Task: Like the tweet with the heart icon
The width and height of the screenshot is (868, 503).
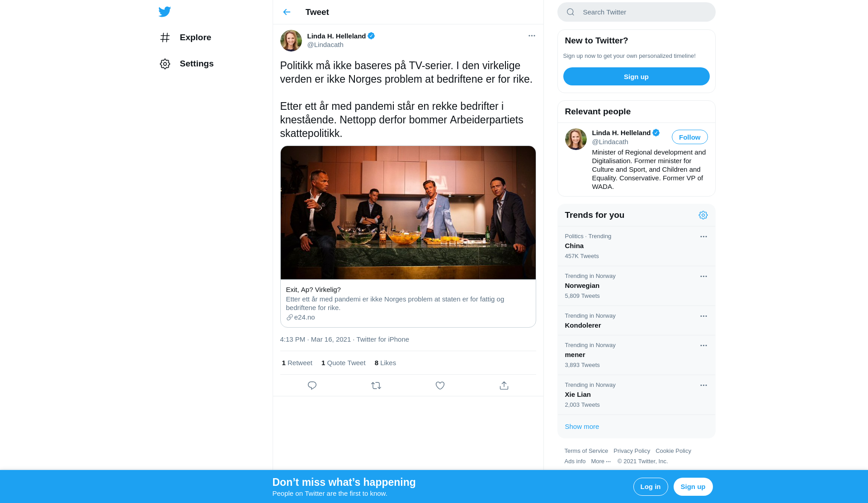Action: [440, 385]
